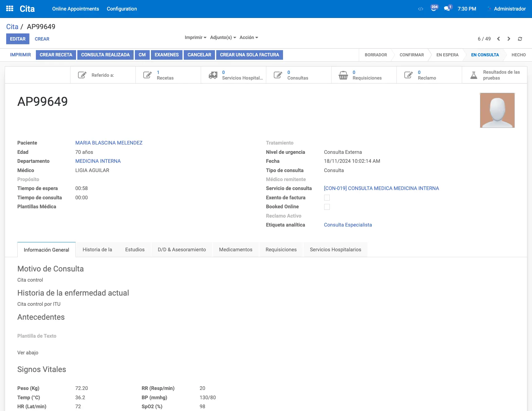Viewport: 532px width, 411px height.
Task: Click the patient avatar photo
Action: 497,110
